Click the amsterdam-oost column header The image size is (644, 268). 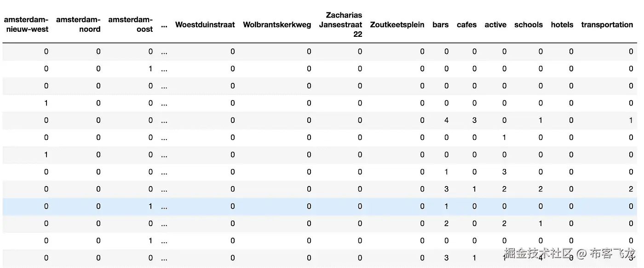pos(131,24)
